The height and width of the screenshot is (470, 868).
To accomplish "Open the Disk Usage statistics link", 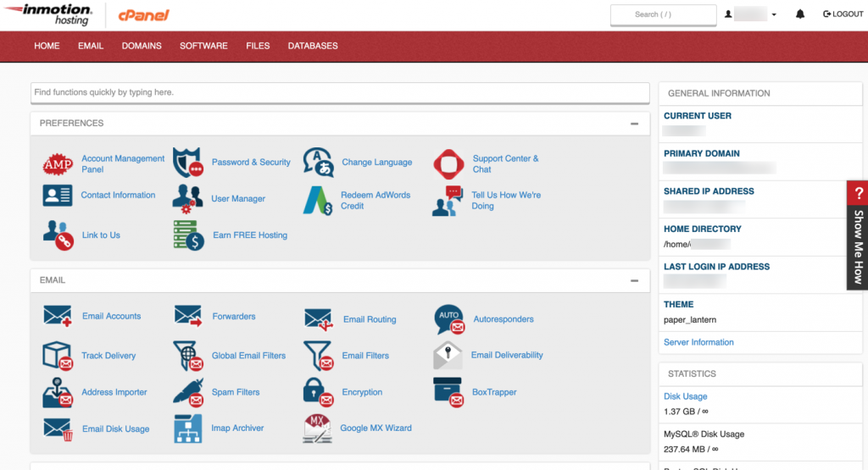I will click(685, 396).
